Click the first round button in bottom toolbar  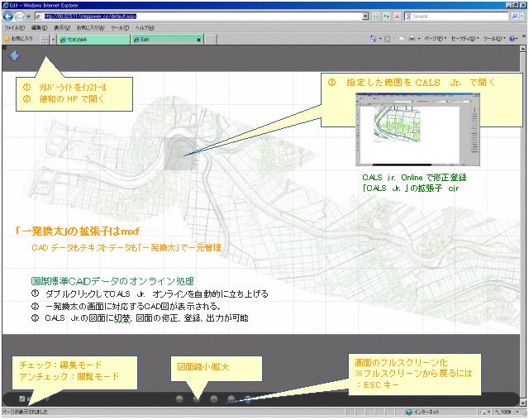179,399
